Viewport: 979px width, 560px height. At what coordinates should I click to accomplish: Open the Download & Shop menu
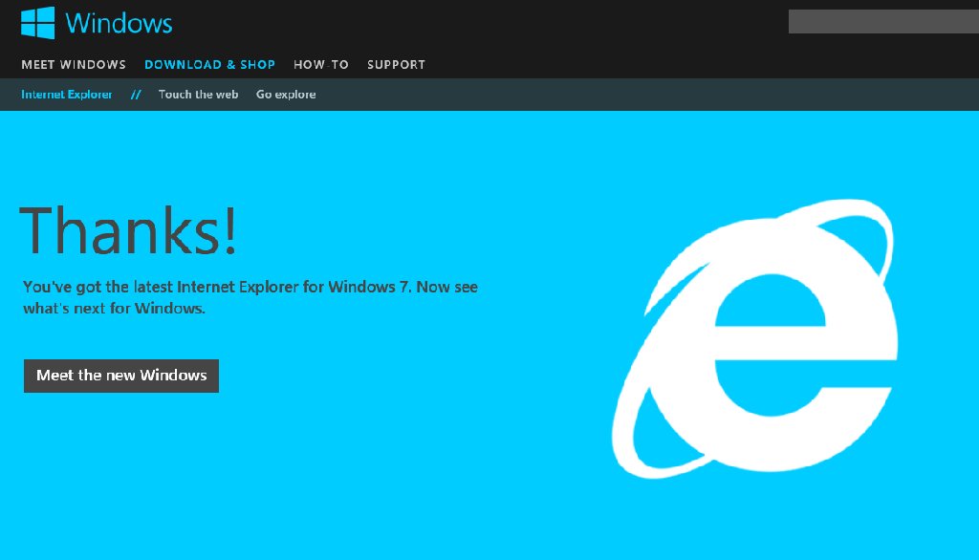pyautogui.click(x=209, y=65)
